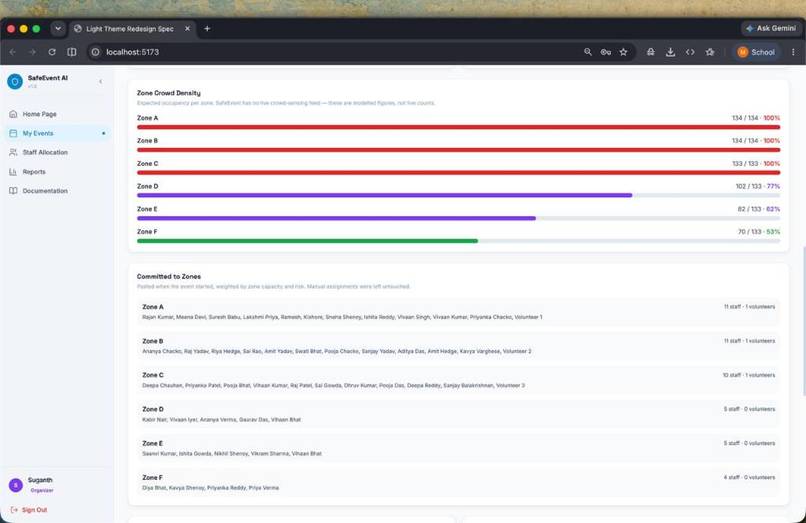Screen dimensions: 806x523
Task: Click Ask Gemini button
Action: 771,28
